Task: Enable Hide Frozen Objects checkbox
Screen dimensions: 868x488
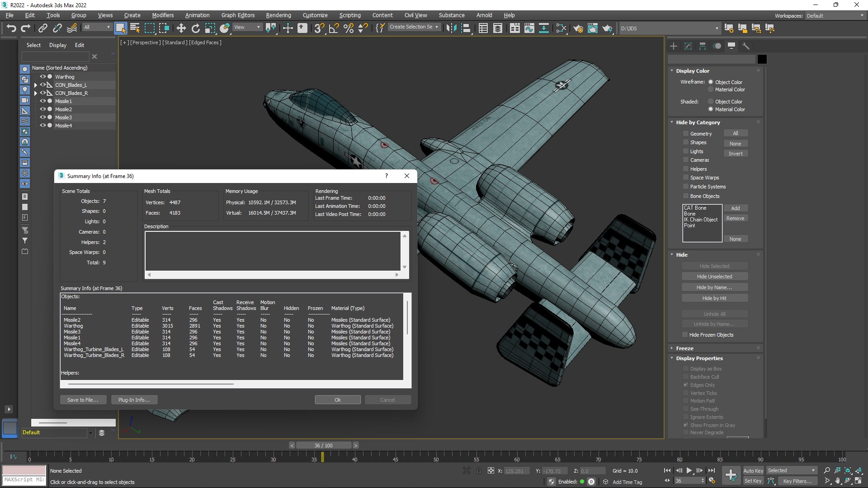Action: pyautogui.click(x=685, y=335)
